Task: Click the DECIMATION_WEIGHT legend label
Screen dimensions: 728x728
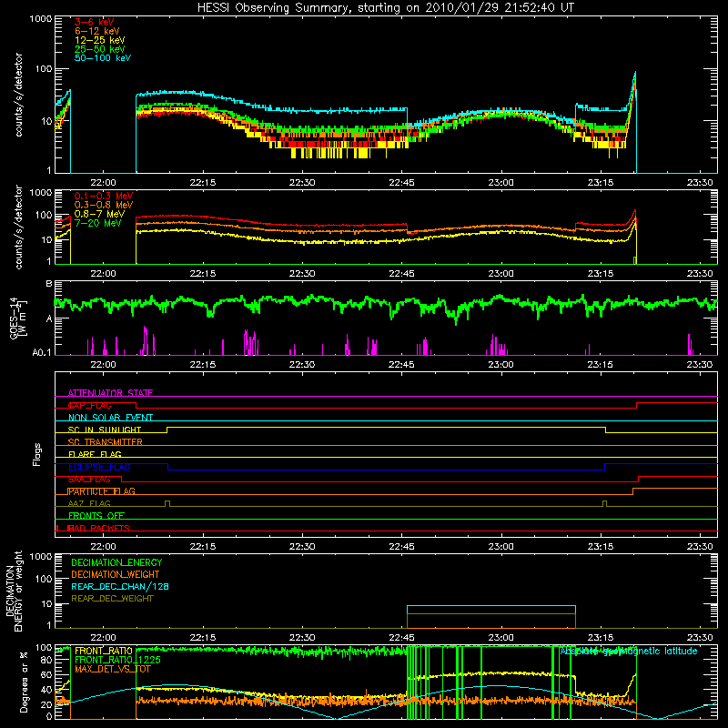Action: point(116,574)
